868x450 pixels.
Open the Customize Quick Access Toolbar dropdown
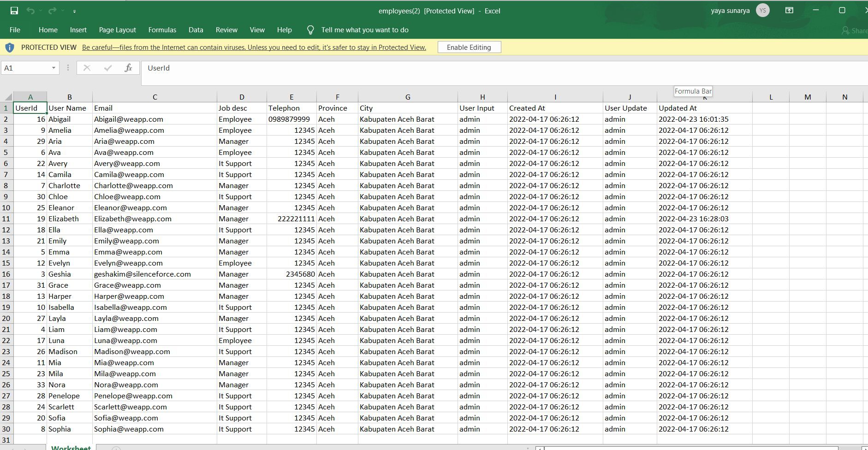[x=74, y=11]
